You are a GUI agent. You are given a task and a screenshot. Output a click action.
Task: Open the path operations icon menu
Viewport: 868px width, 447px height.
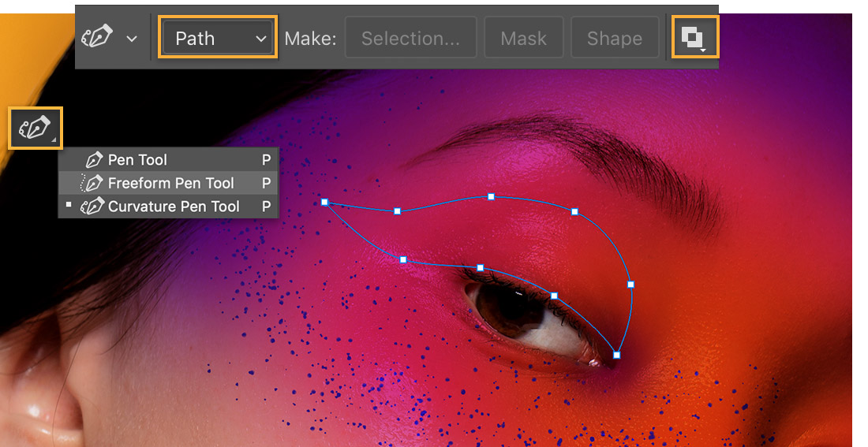694,37
